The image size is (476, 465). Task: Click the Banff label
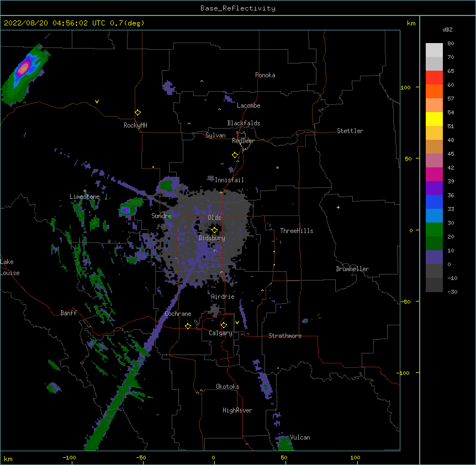[68, 313]
